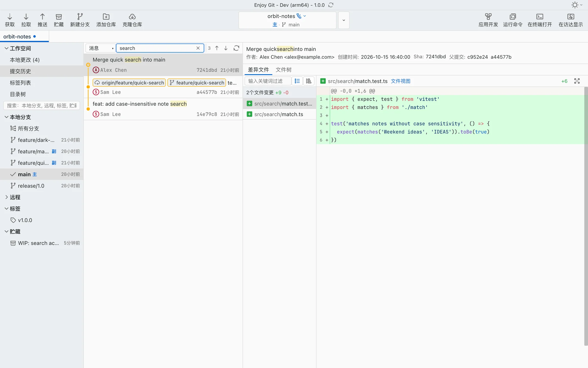This screenshot has height=368, width=588.
Task: Open the repository list dropdown arrow
Action: click(344, 20)
